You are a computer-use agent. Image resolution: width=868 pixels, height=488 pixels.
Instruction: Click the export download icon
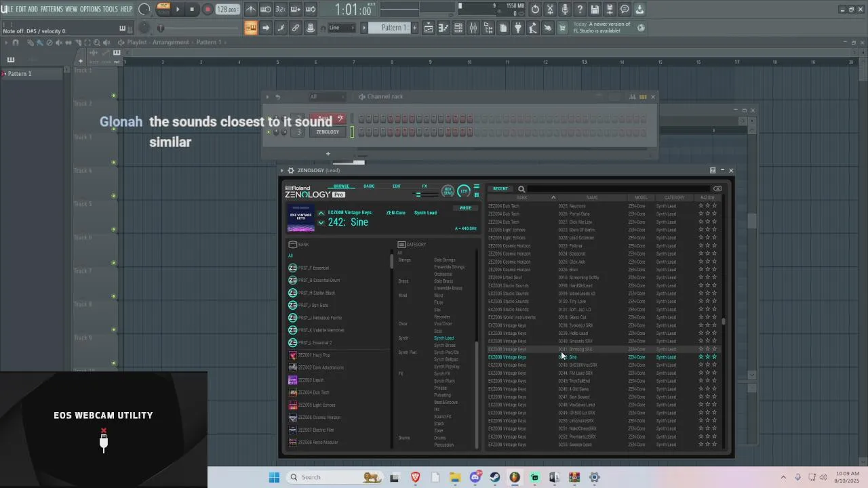(639, 9)
